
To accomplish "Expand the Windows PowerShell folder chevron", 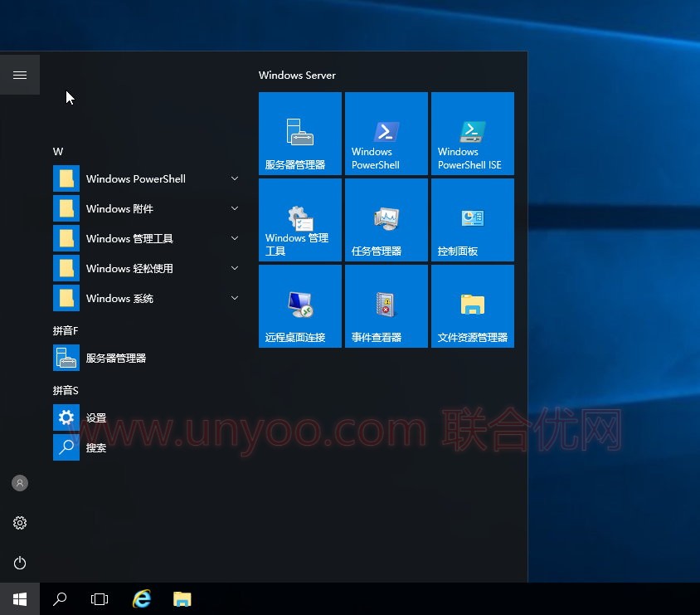I will (x=235, y=178).
